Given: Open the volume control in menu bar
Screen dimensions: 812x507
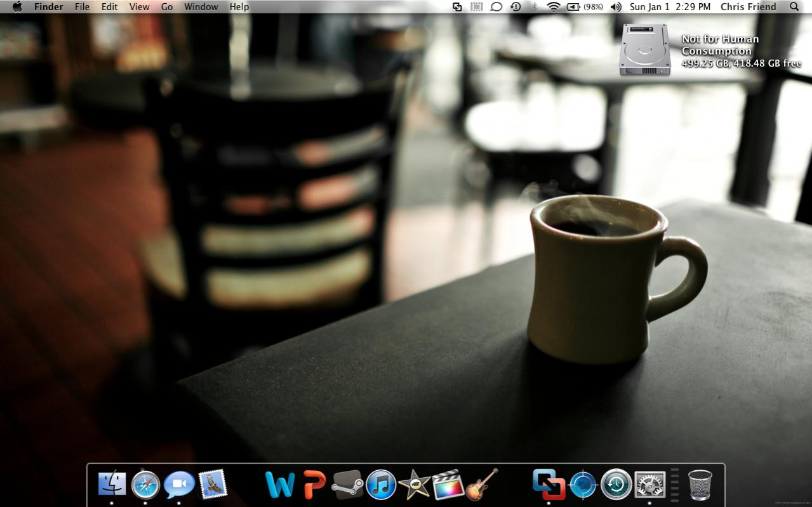Looking at the screenshot, I should click(616, 7).
